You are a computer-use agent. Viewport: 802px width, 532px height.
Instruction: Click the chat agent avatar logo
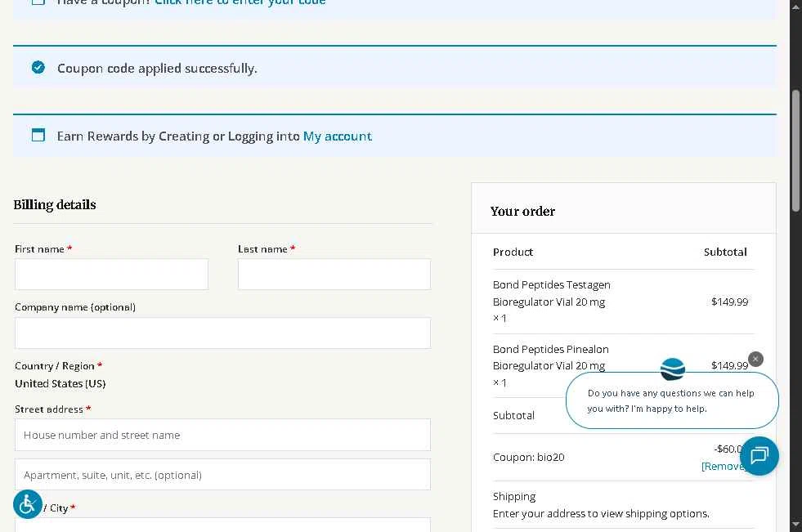point(673,369)
